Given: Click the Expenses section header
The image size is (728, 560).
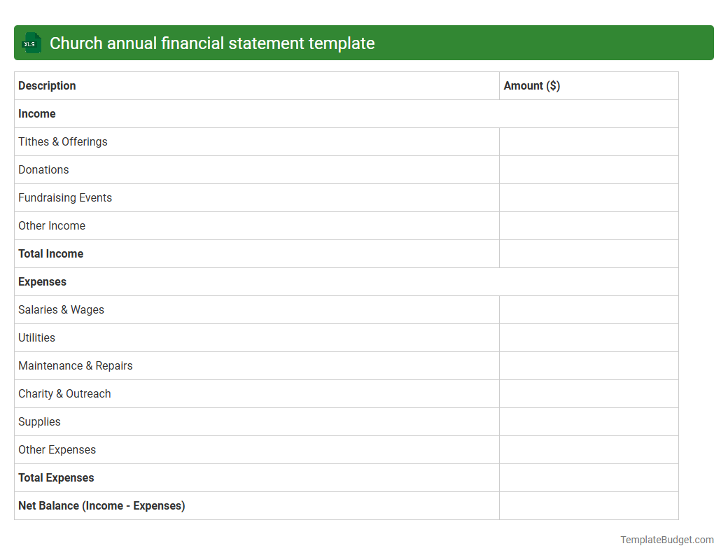Looking at the screenshot, I should coord(42,281).
